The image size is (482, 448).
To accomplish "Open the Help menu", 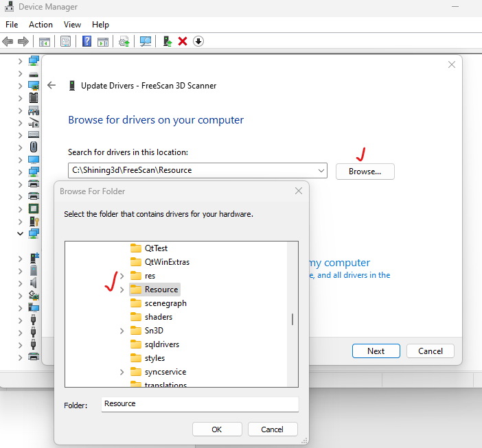I will tap(100, 25).
